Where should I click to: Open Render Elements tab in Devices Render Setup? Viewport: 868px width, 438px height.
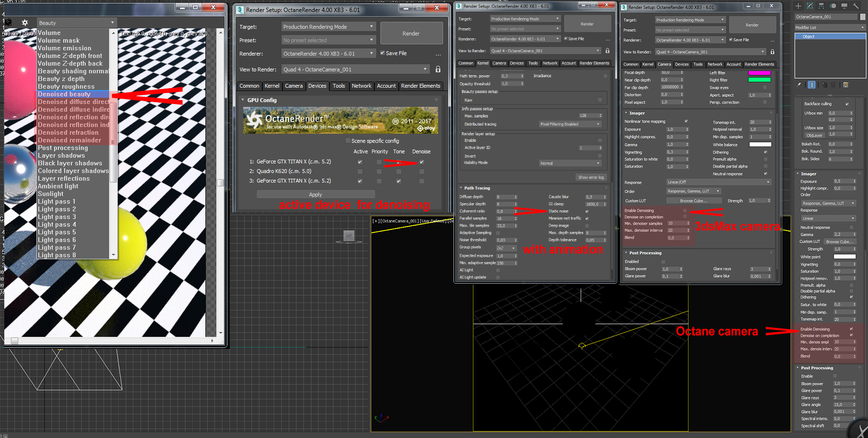point(420,86)
